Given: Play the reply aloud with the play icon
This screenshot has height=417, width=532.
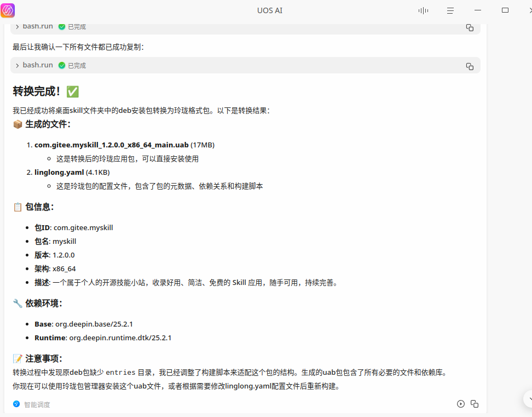Looking at the screenshot, I should click(460, 404).
